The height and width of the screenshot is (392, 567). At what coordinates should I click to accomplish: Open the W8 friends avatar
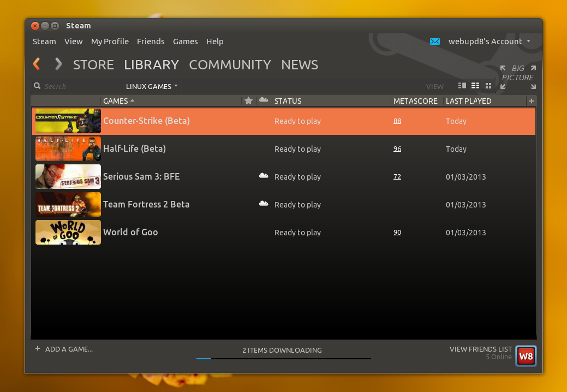(x=526, y=356)
